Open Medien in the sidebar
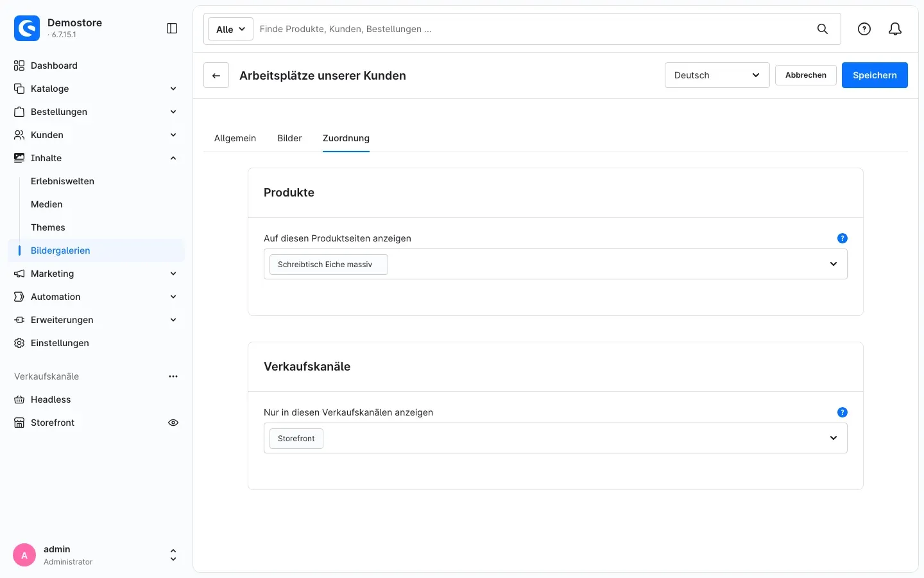The image size is (924, 578). tap(47, 204)
